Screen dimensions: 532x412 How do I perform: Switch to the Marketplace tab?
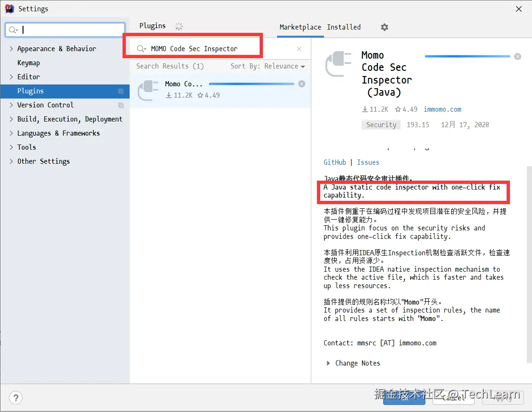point(300,27)
